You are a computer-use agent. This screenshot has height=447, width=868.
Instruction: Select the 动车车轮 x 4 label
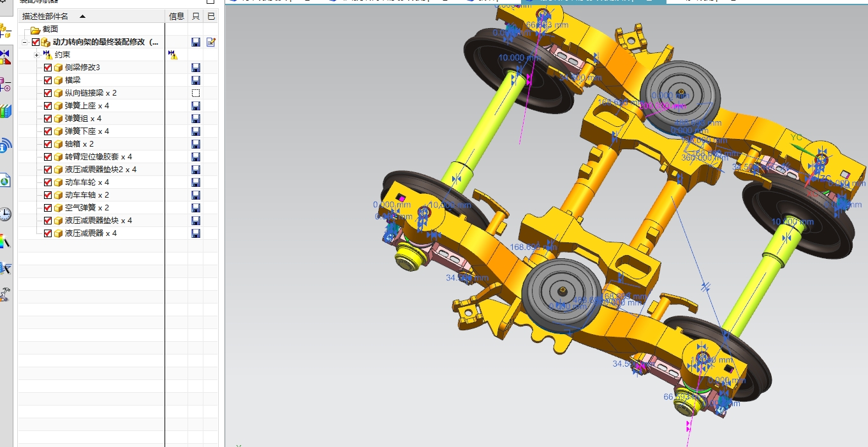click(x=87, y=182)
